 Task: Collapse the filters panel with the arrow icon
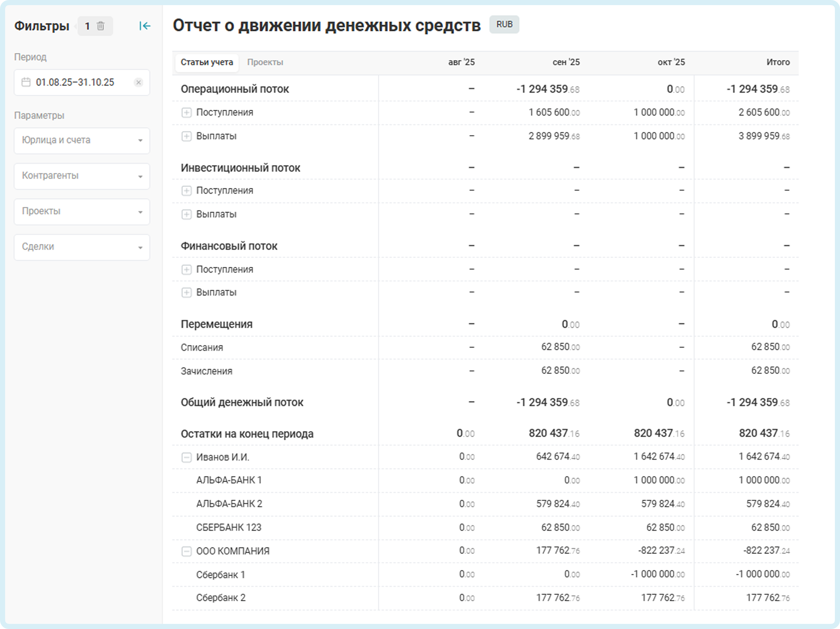tap(145, 26)
